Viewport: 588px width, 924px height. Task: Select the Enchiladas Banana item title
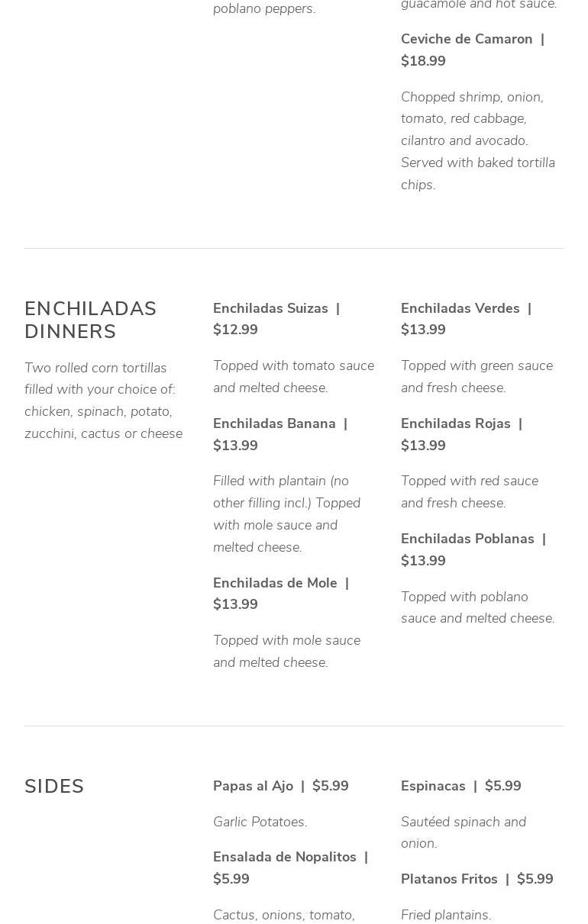274,424
